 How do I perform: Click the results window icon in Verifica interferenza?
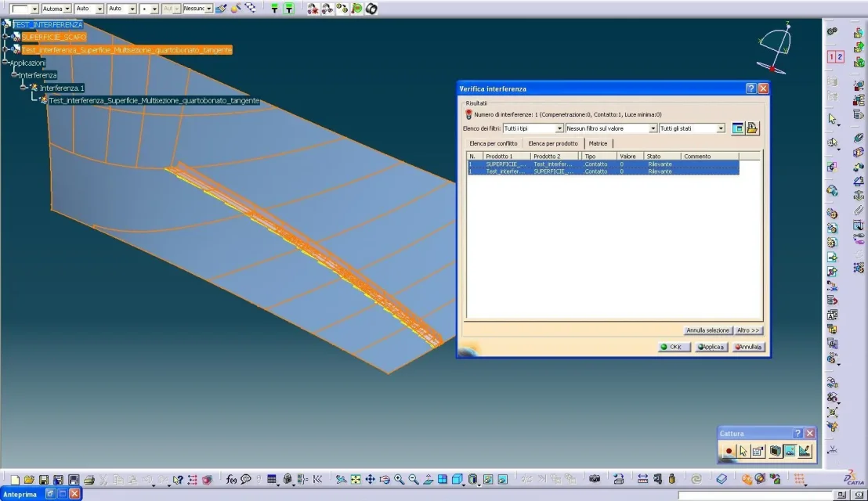click(x=737, y=128)
